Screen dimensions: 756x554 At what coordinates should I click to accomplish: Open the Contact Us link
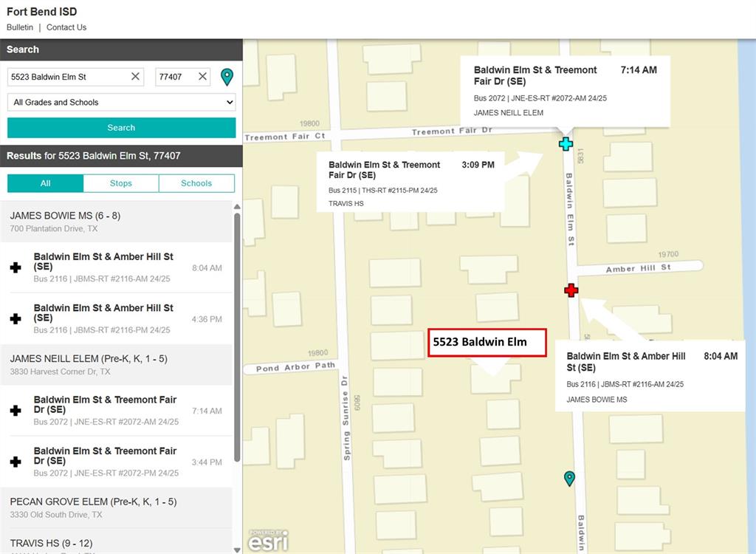pyautogui.click(x=66, y=27)
